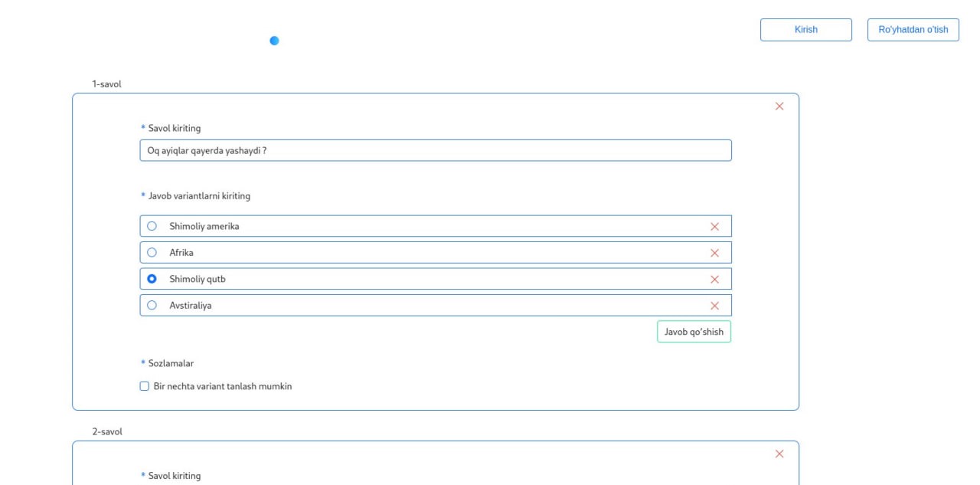The height and width of the screenshot is (485, 980).
Task: Edit the question text 'Oq ayiqlar qayerda yashaydi ?'
Action: (435, 150)
